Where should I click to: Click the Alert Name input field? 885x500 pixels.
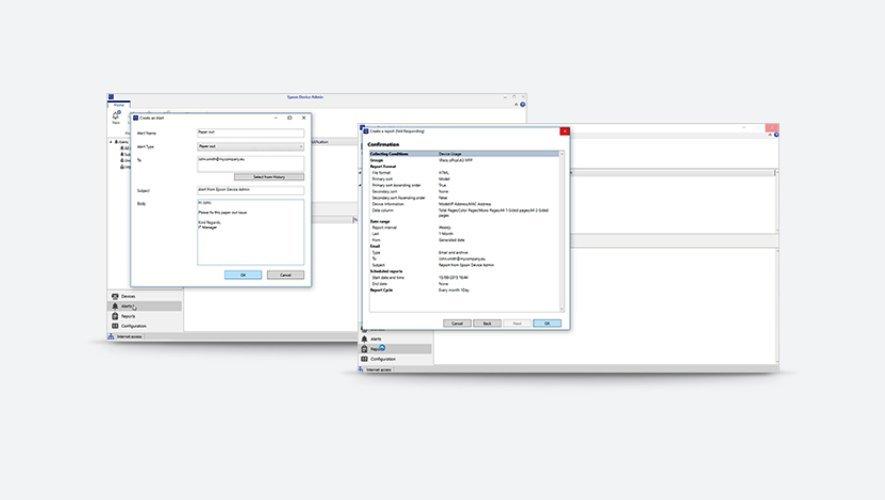[250, 132]
